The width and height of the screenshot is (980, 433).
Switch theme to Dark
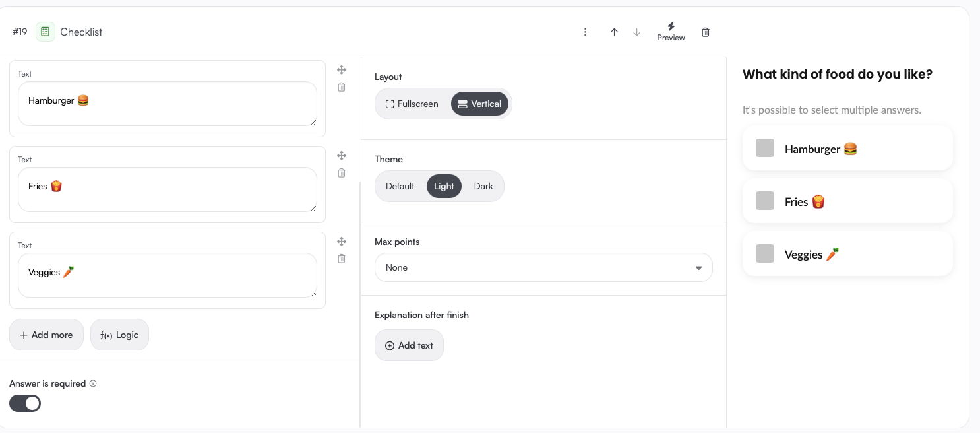click(x=483, y=186)
